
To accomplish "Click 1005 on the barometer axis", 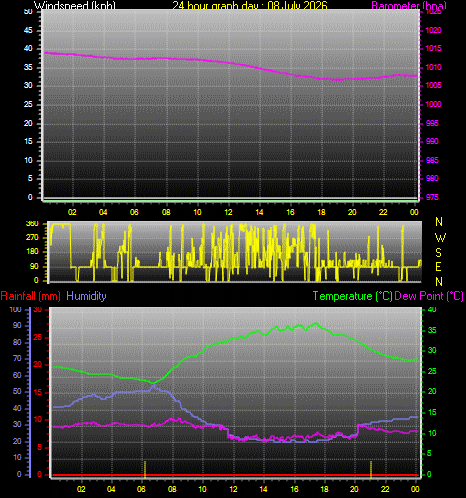I will [x=433, y=85].
